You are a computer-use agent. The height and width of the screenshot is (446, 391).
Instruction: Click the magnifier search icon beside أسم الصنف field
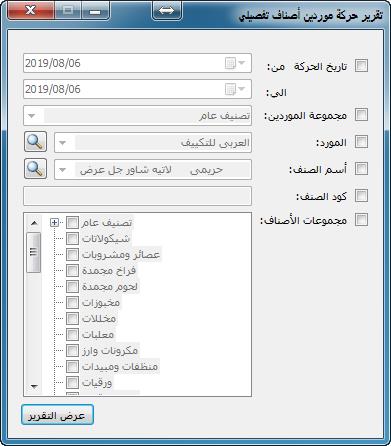tap(35, 169)
